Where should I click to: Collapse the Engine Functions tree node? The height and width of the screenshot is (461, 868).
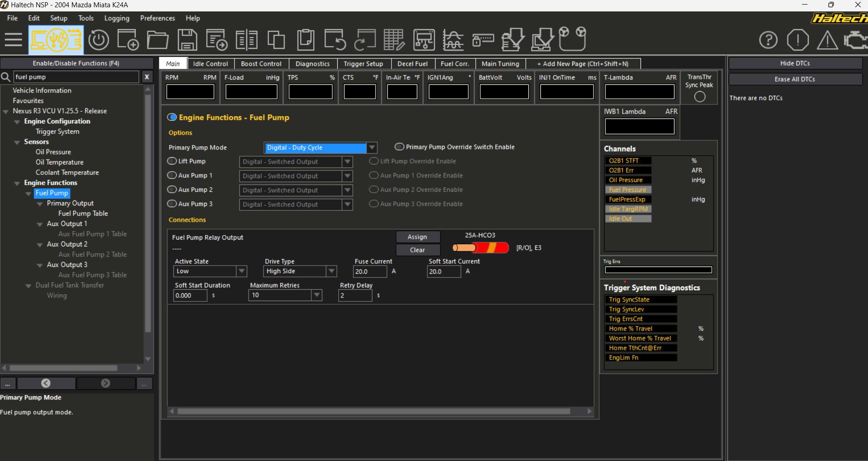coord(17,183)
